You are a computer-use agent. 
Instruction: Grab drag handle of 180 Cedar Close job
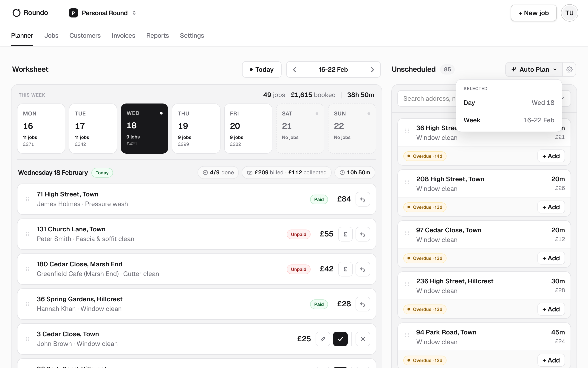click(x=28, y=269)
